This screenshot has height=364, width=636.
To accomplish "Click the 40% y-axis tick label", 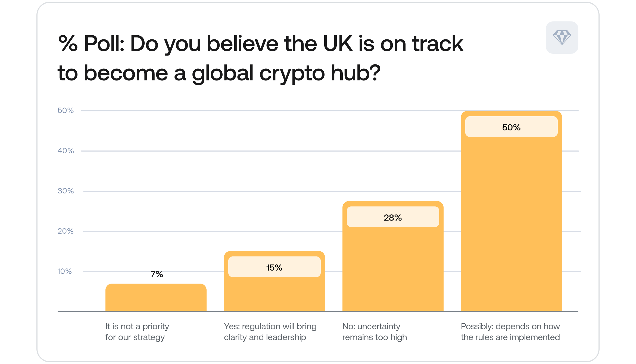I will (x=66, y=151).
